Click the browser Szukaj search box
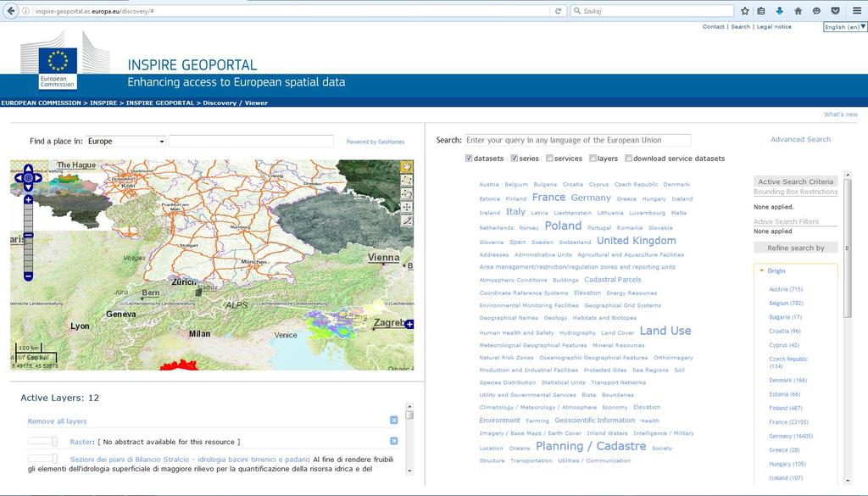 tap(652, 10)
